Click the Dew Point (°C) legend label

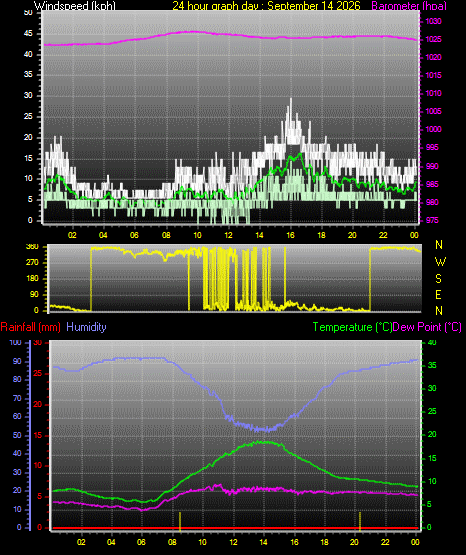point(427,327)
